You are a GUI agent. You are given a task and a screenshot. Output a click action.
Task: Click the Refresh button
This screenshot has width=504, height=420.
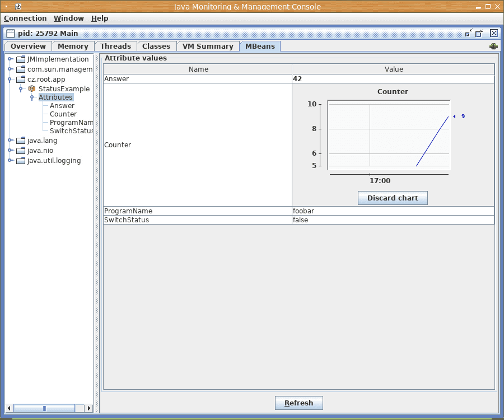(298, 403)
